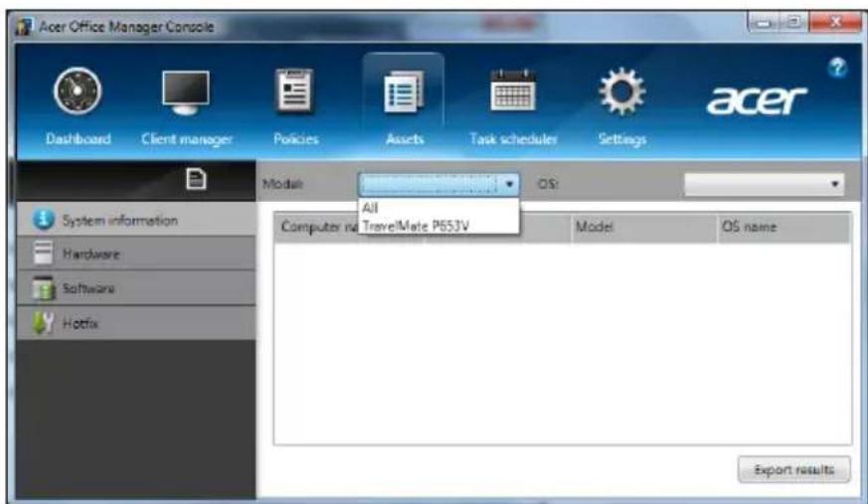The image size is (868, 504).
Task: Switch to Dashboard tab label
Action: click(x=79, y=139)
